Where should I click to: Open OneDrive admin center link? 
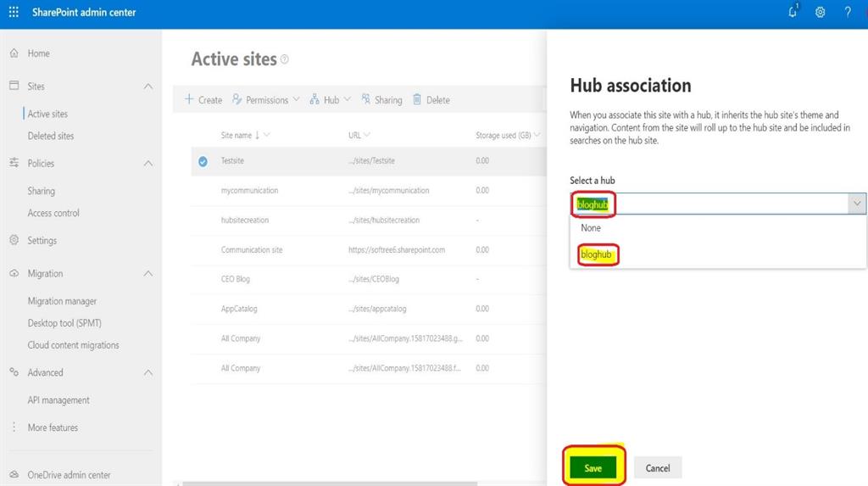69,475
